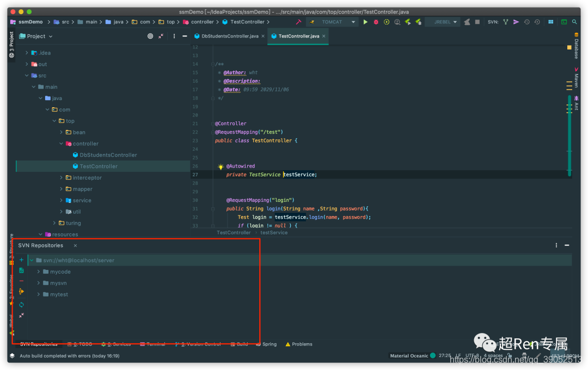Toggle the 1: Project side tab
The image size is (588, 370).
pos(11,44)
